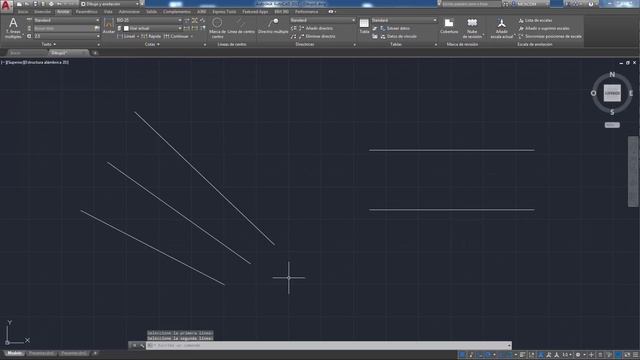Open the ISO-25 dimension style dropdown
Screen dimensions: 640x360
[149, 20]
